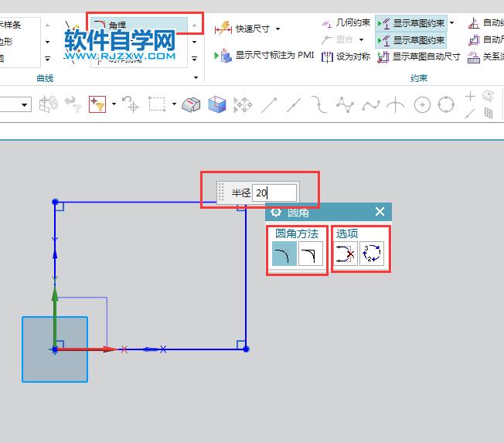
Task: Toggle 显示草图约束 beside 重合
Action: pos(411,40)
